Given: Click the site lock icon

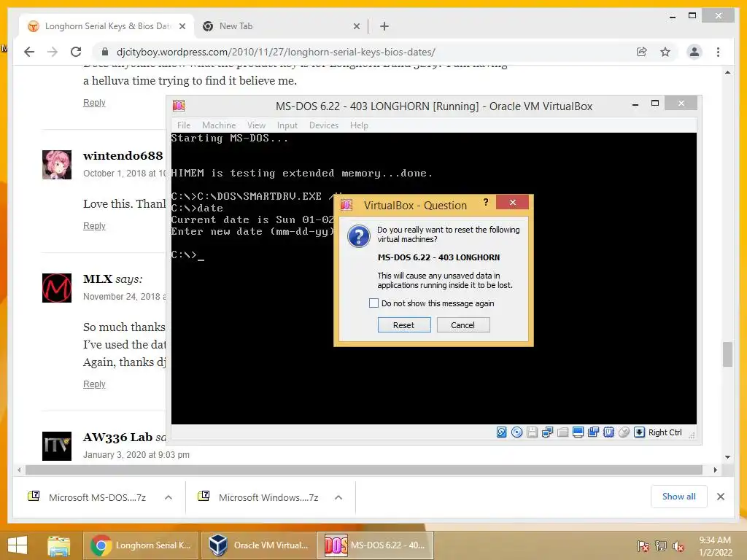Looking at the screenshot, I should click(x=105, y=52).
